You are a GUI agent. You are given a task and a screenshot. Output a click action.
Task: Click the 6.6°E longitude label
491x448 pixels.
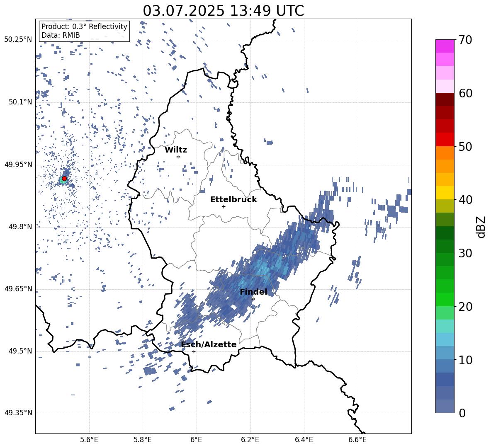point(357,440)
